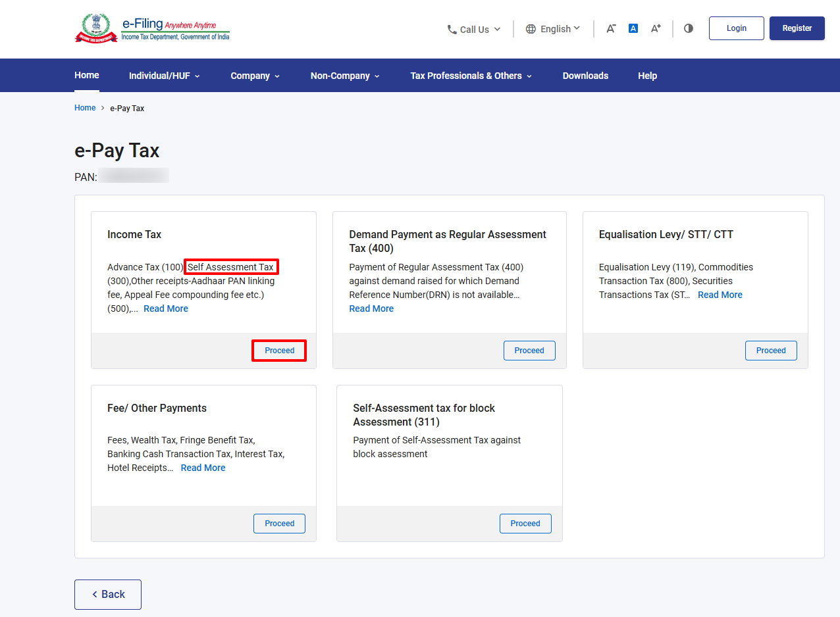840x617 pixels.
Task: Click the phone icon beside Call Us
Action: tap(452, 30)
